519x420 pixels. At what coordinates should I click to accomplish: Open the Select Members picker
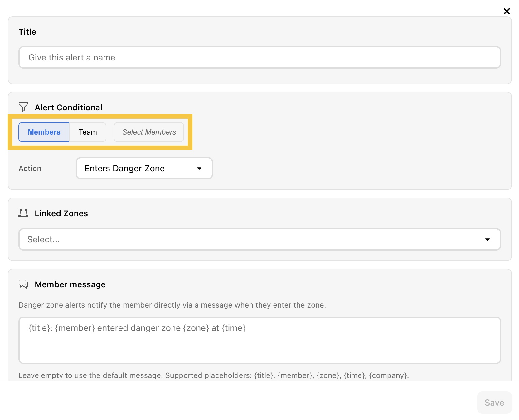click(149, 132)
